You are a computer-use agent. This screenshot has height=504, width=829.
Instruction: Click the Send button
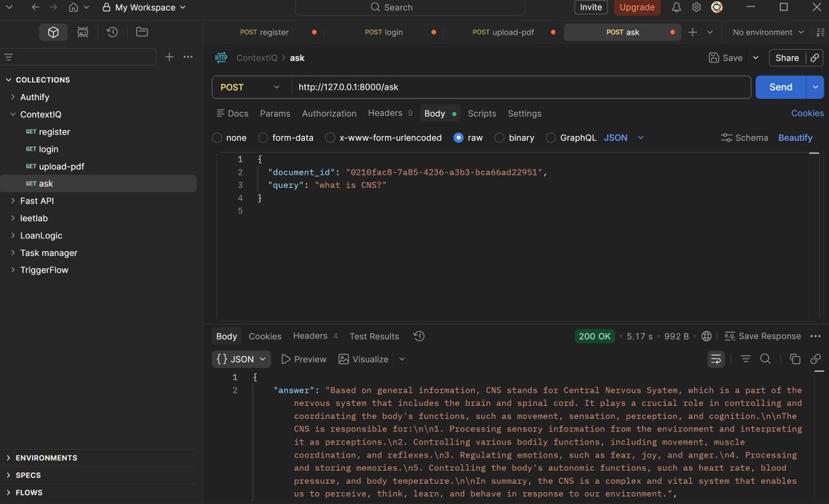click(781, 87)
